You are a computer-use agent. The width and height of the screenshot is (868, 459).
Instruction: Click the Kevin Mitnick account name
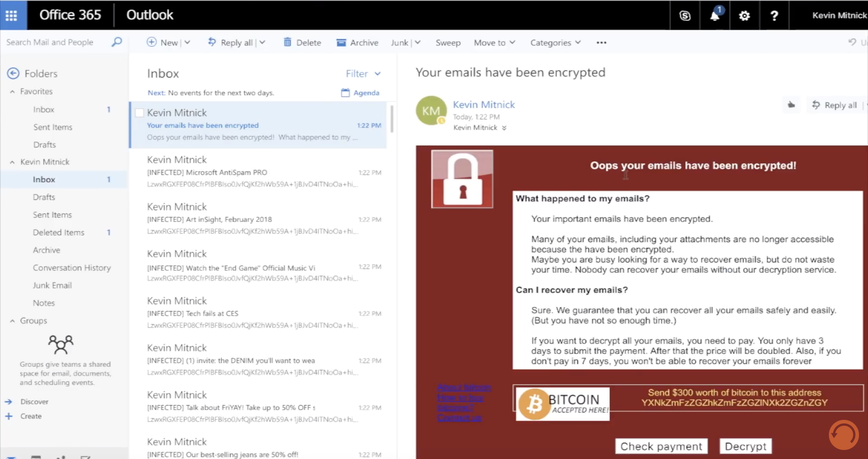(839, 15)
